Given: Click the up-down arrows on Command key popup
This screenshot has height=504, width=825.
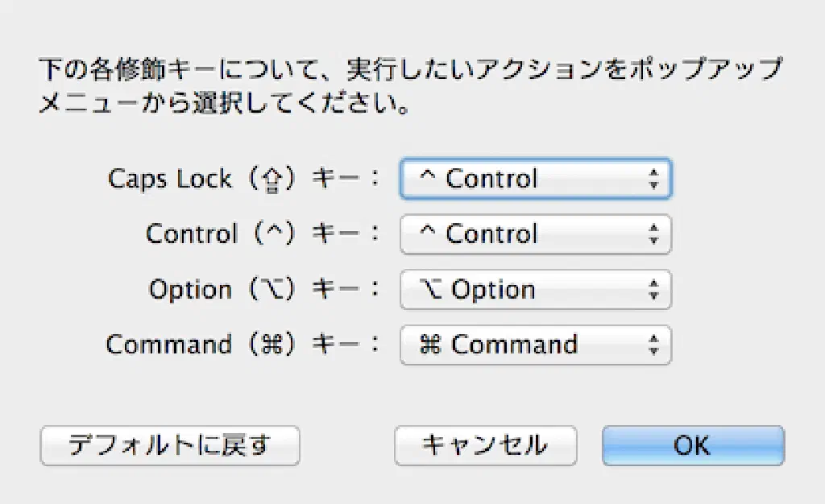Looking at the screenshot, I should [x=653, y=345].
